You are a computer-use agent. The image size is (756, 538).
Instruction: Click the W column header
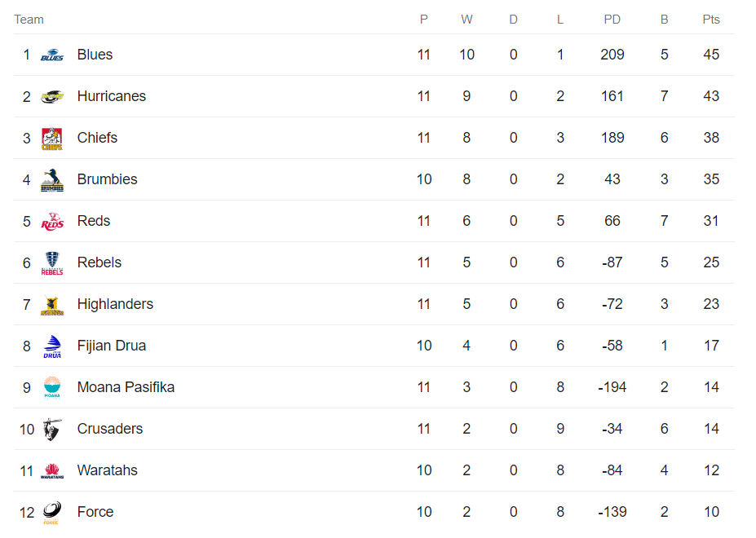(466, 20)
